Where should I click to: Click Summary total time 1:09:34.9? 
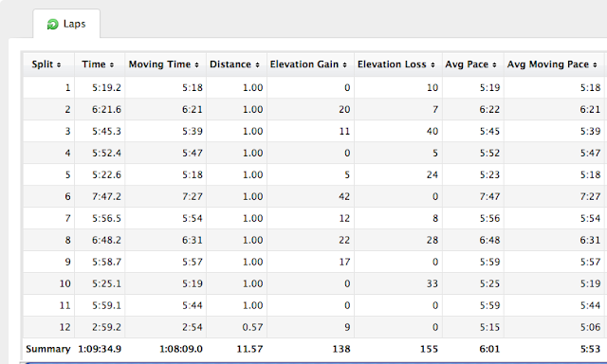(x=100, y=349)
